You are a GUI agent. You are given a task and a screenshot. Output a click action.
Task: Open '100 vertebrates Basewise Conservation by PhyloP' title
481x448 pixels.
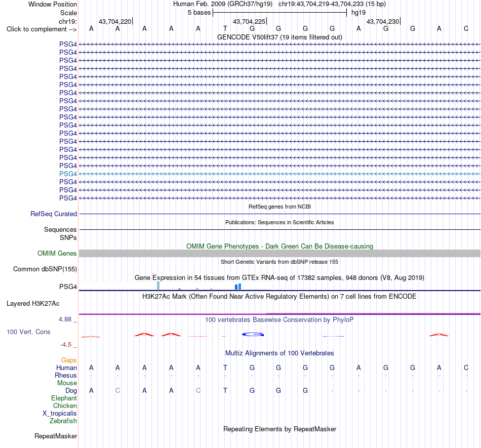[279, 320]
